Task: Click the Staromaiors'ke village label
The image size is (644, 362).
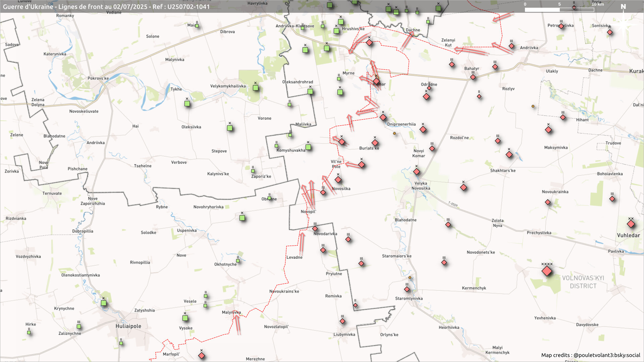Action: click(397, 256)
